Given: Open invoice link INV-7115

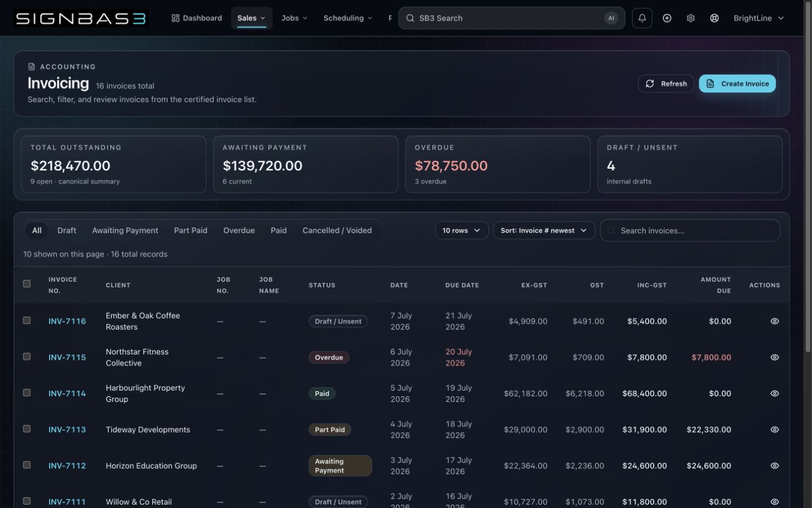Looking at the screenshot, I should [x=67, y=357].
